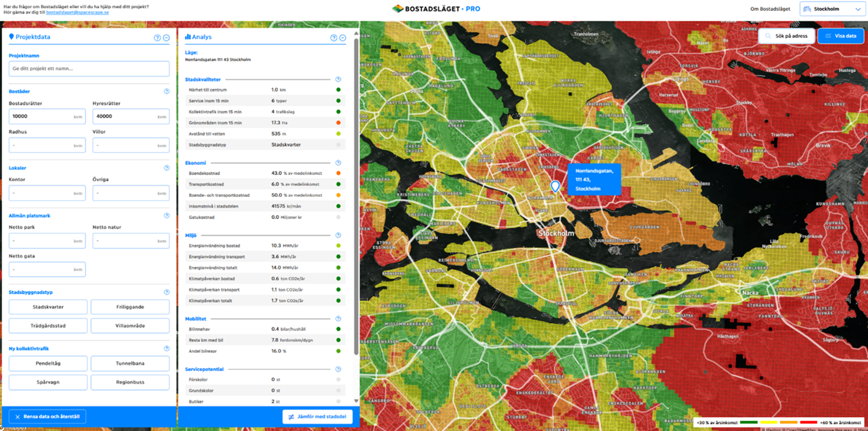Open help for Bostäder section

pyautogui.click(x=166, y=92)
